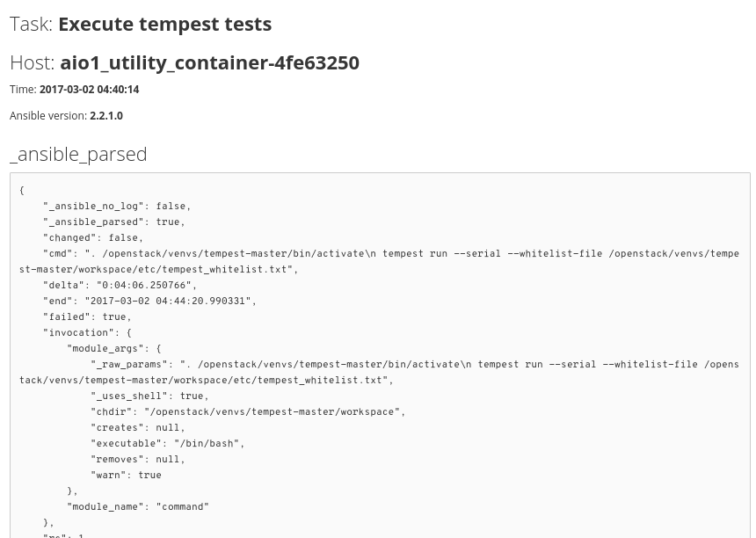Click the "_uses_shell": true line
This screenshot has height=538, width=756.
[150, 396]
